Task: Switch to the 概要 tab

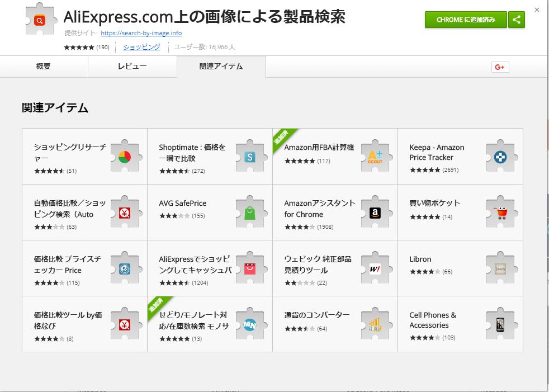Action: coord(44,67)
